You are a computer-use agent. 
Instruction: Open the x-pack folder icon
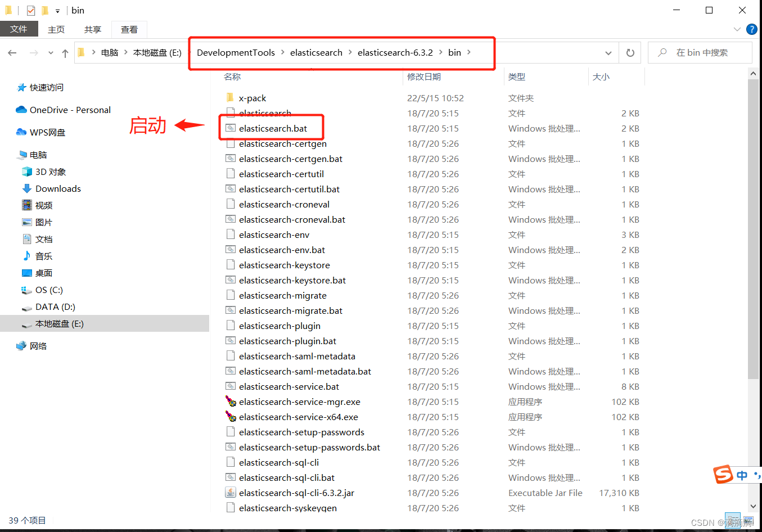[x=230, y=98]
